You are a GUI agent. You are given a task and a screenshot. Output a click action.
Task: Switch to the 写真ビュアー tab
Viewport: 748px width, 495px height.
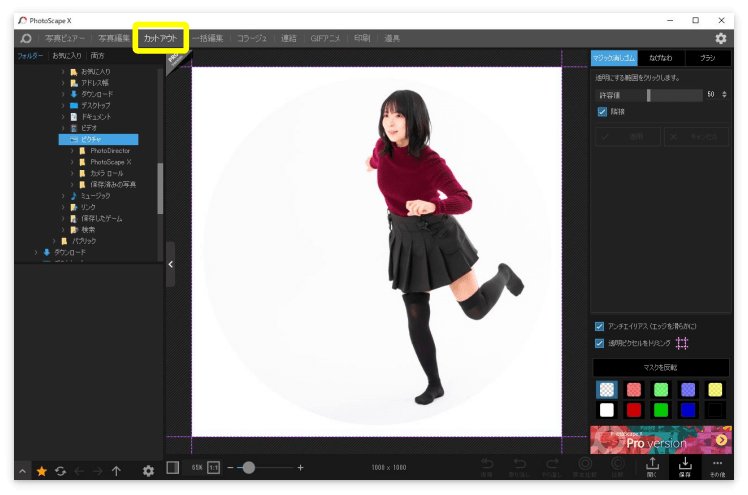65,38
